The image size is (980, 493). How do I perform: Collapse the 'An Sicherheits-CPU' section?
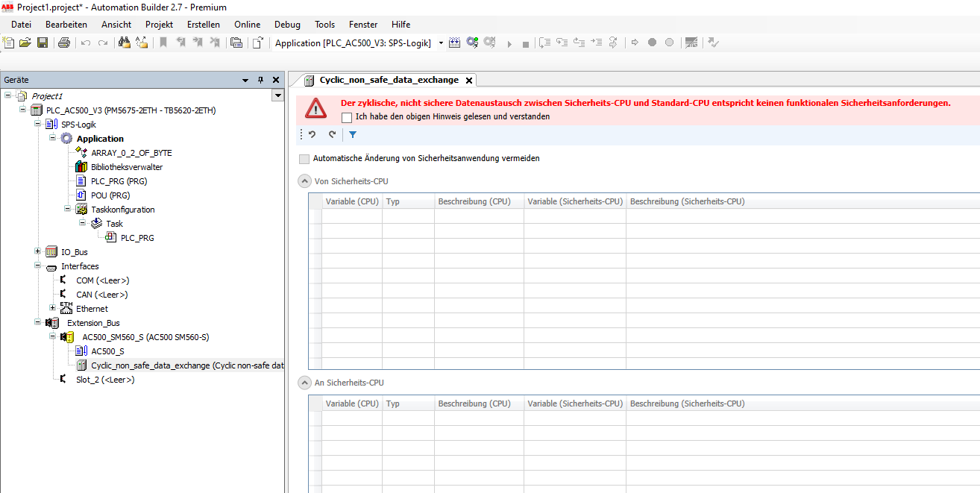304,383
